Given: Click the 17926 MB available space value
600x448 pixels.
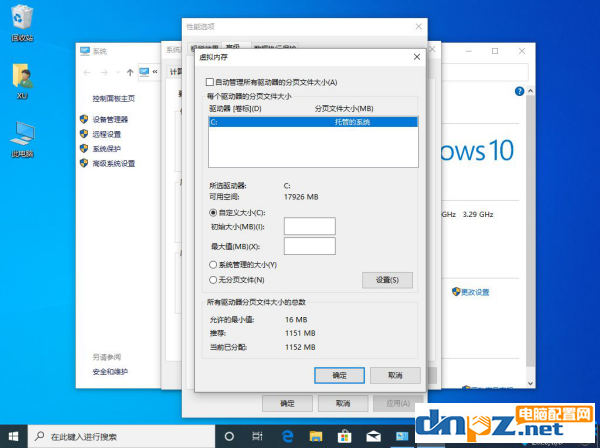Looking at the screenshot, I should click(301, 197).
